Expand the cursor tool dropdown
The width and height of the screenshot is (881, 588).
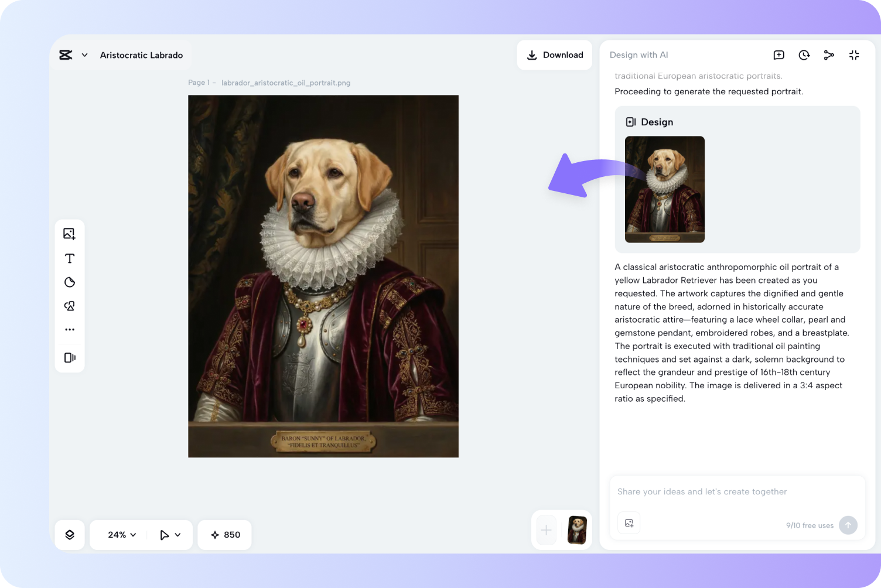[169, 535]
